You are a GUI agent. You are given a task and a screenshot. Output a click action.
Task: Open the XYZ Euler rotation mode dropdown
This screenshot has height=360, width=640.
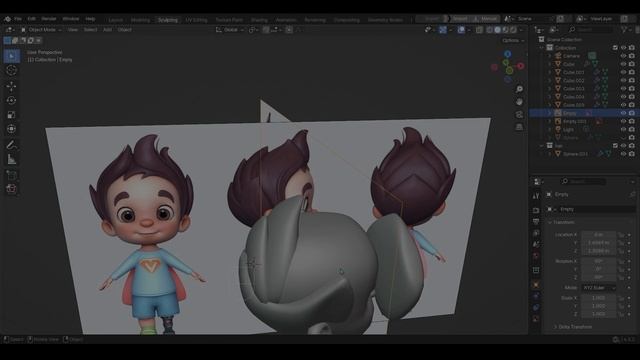pyautogui.click(x=598, y=288)
